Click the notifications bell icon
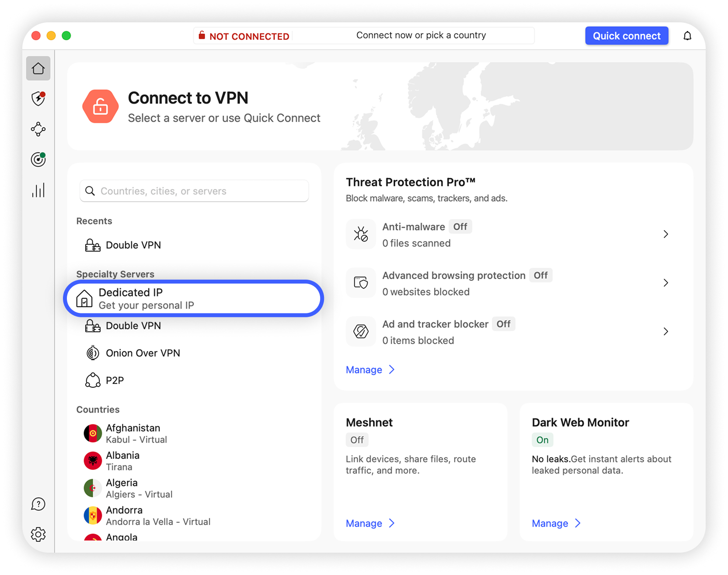 pyautogui.click(x=687, y=36)
